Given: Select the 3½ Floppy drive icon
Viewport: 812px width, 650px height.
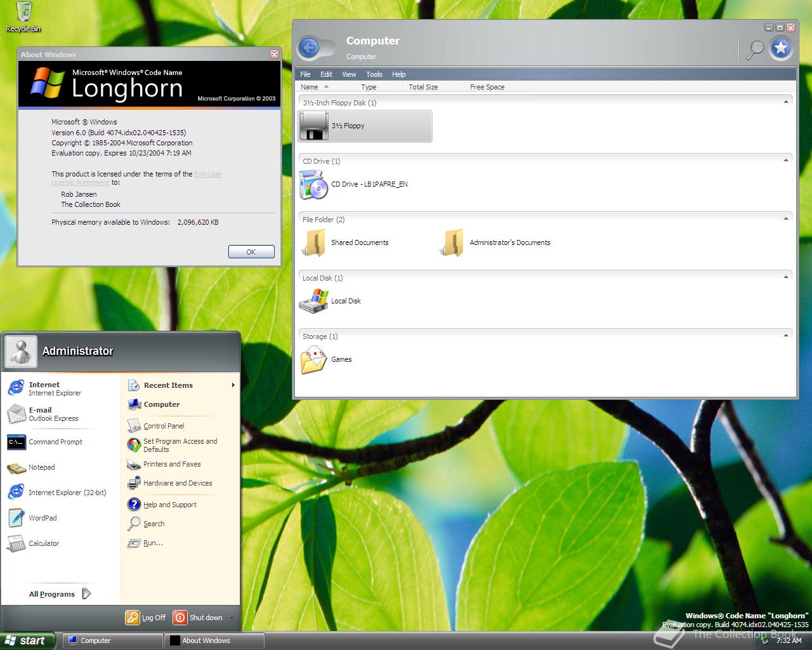Looking at the screenshot, I should [x=313, y=126].
